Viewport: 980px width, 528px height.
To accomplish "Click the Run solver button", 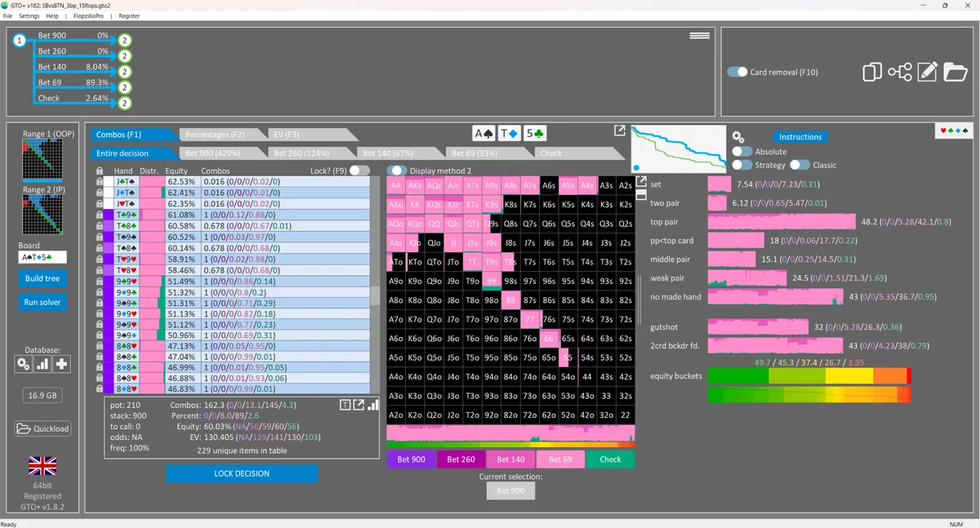I will 42,302.
